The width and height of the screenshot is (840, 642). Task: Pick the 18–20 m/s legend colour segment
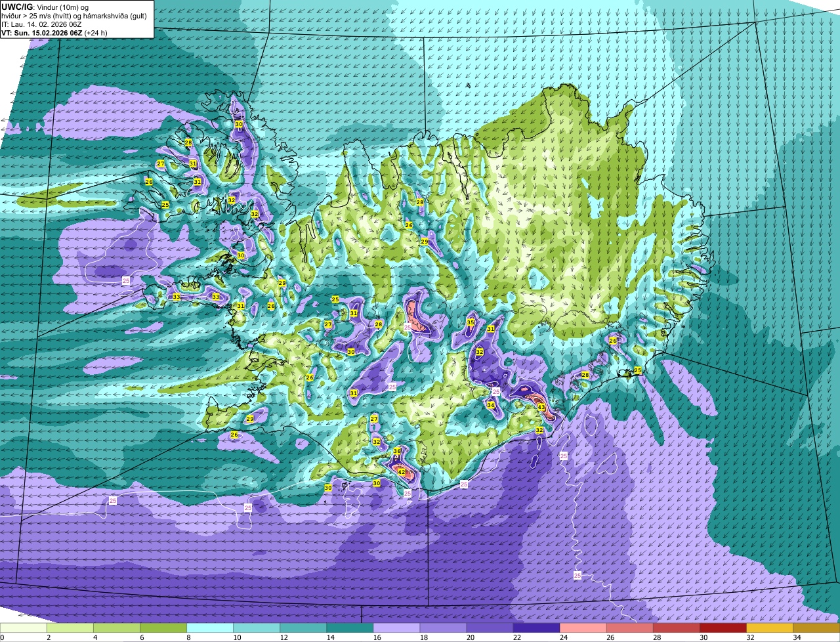click(443, 628)
